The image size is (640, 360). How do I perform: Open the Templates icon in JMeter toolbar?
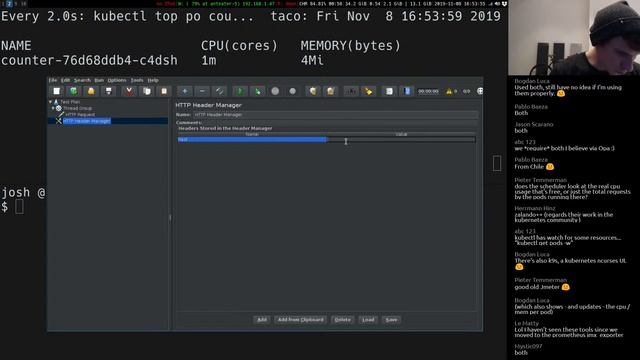point(73,91)
